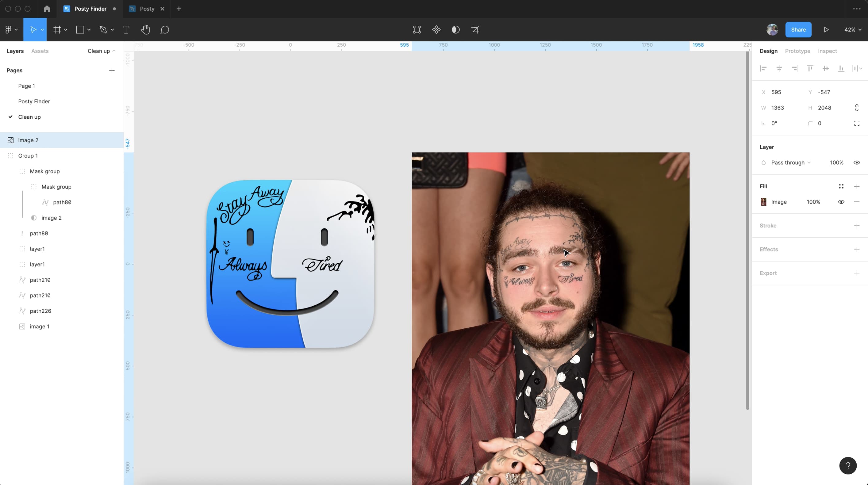Click the Prototype tab in panel
The image size is (868, 485).
(x=797, y=51)
